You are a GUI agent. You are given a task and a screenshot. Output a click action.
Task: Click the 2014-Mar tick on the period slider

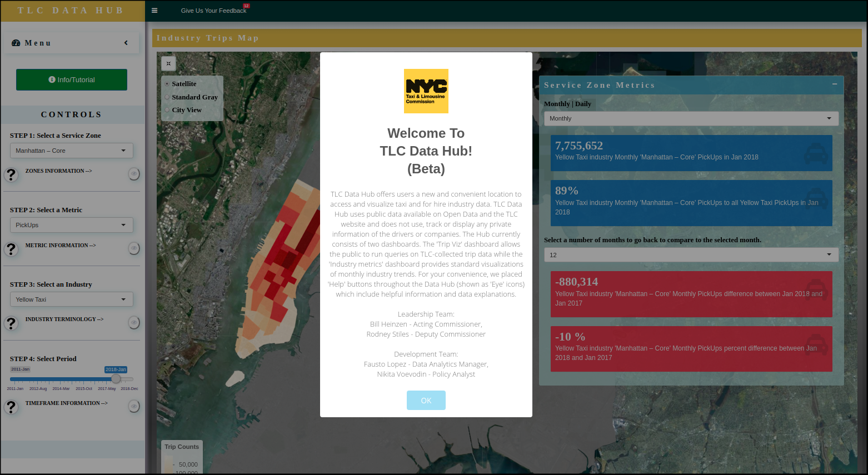coord(61,389)
